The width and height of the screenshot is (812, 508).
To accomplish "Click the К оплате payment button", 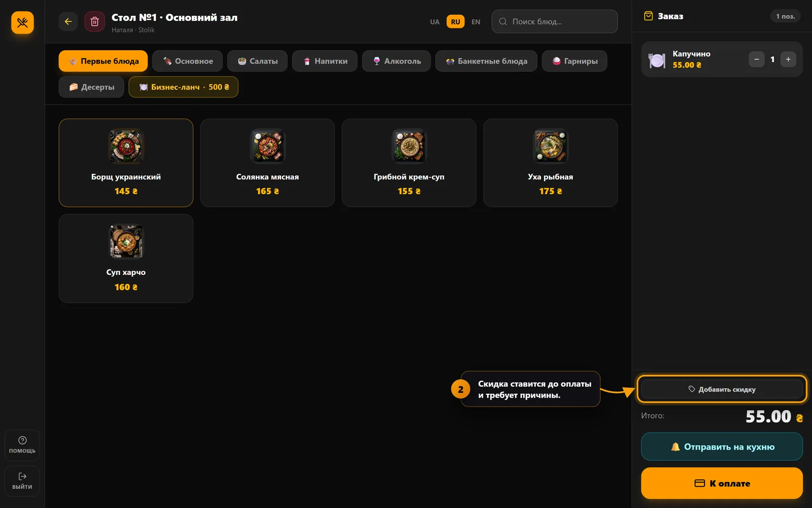I will 722,483.
